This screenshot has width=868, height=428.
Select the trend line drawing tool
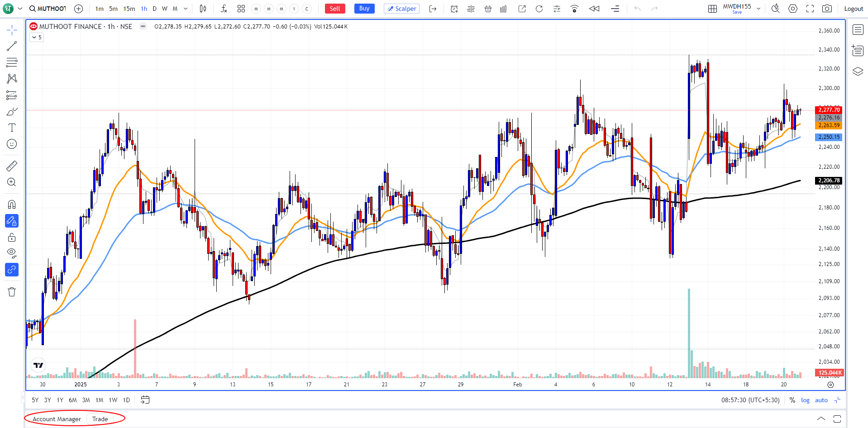point(12,46)
